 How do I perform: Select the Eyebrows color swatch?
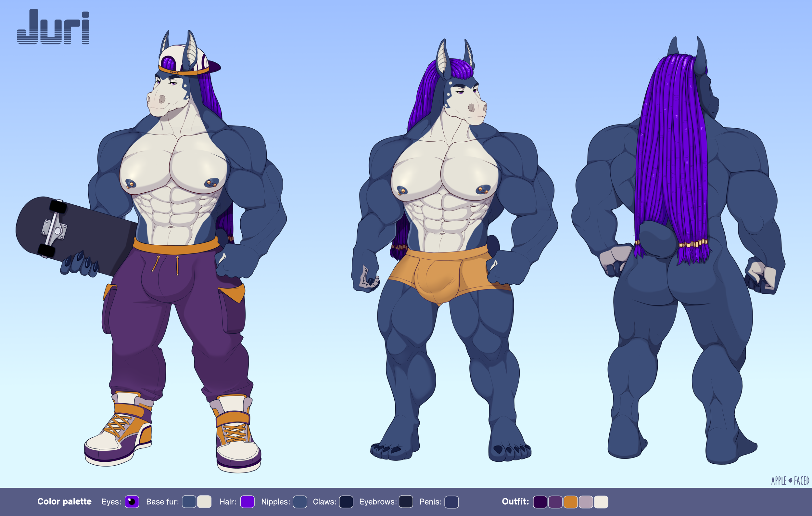click(406, 501)
